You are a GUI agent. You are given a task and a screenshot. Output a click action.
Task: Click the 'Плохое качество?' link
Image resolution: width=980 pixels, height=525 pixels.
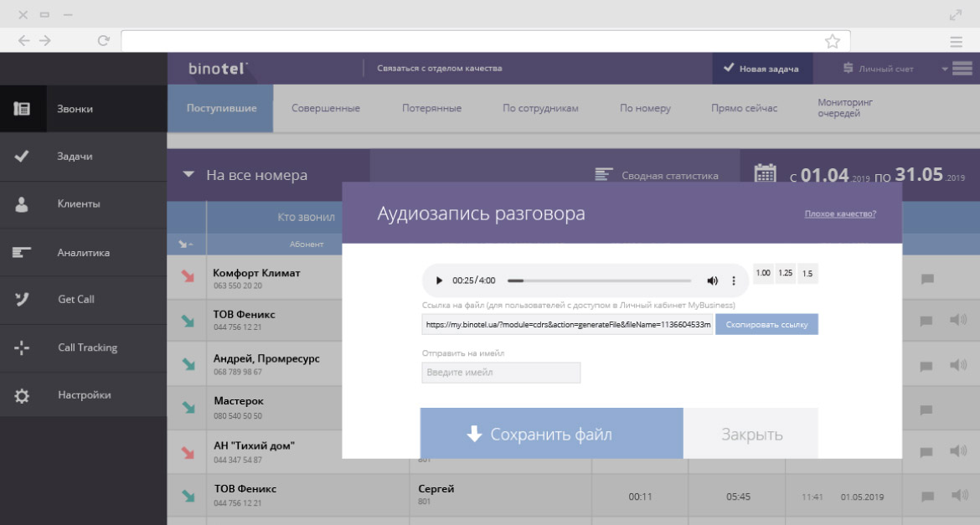click(x=840, y=214)
